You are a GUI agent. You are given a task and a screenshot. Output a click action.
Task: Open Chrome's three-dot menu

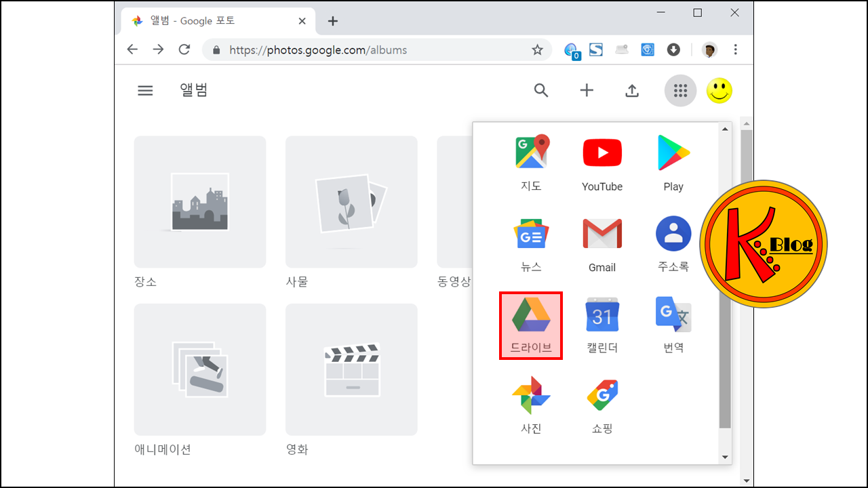(x=736, y=49)
